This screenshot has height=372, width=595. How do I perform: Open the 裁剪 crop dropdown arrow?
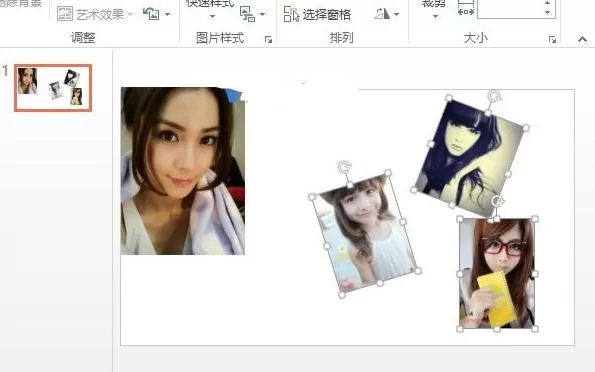pos(435,16)
